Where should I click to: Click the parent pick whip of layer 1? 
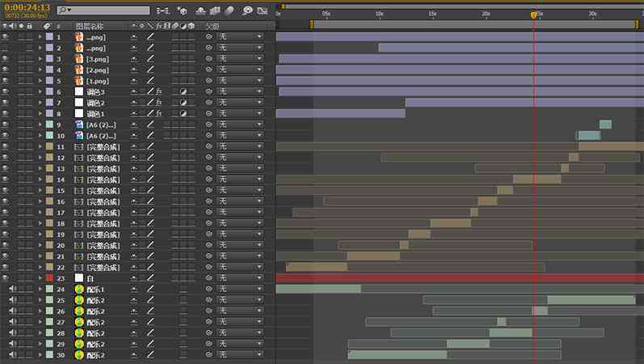pyautogui.click(x=208, y=36)
